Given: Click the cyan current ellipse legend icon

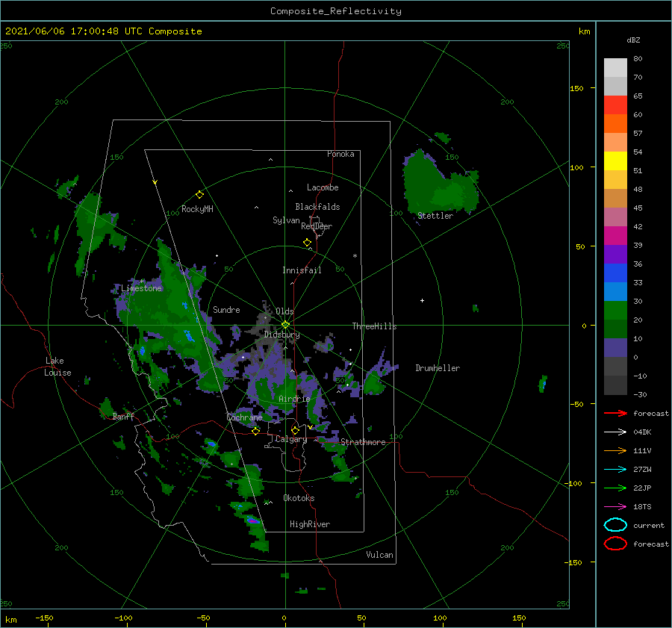Looking at the screenshot, I should 615,525.
